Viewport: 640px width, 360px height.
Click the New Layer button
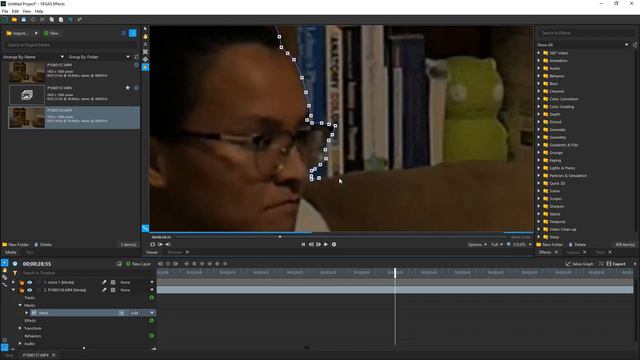coord(138,264)
